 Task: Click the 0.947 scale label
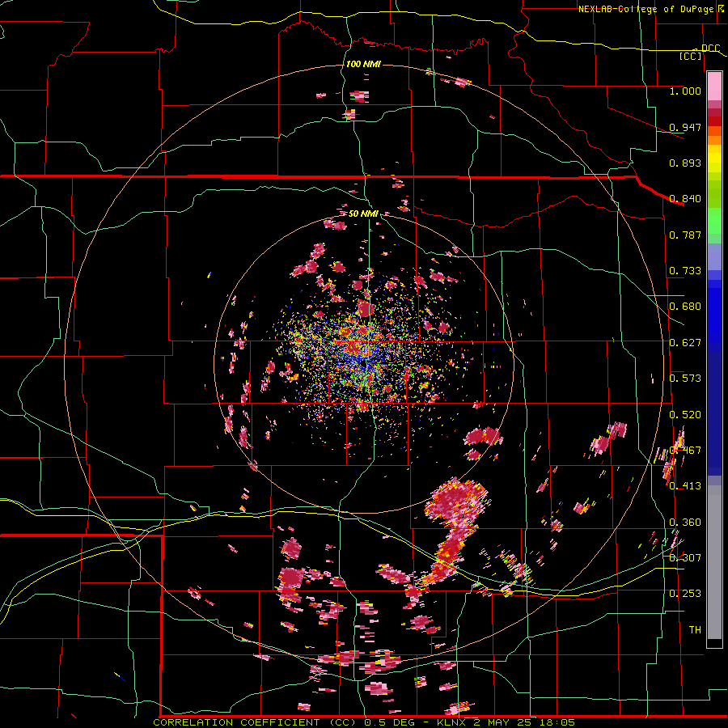tap(685, 127)
